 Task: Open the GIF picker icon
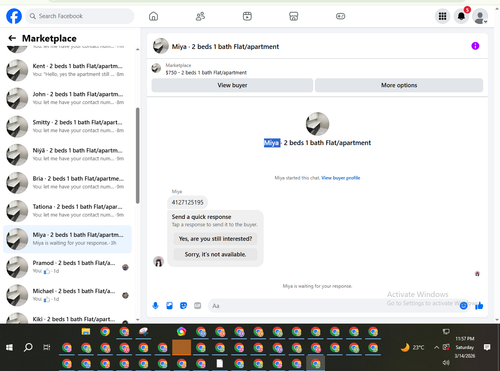198,306
